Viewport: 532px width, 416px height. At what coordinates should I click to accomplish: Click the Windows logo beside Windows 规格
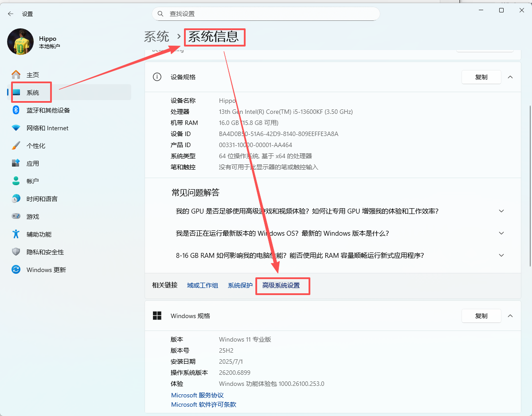click(x=157, y=315)
